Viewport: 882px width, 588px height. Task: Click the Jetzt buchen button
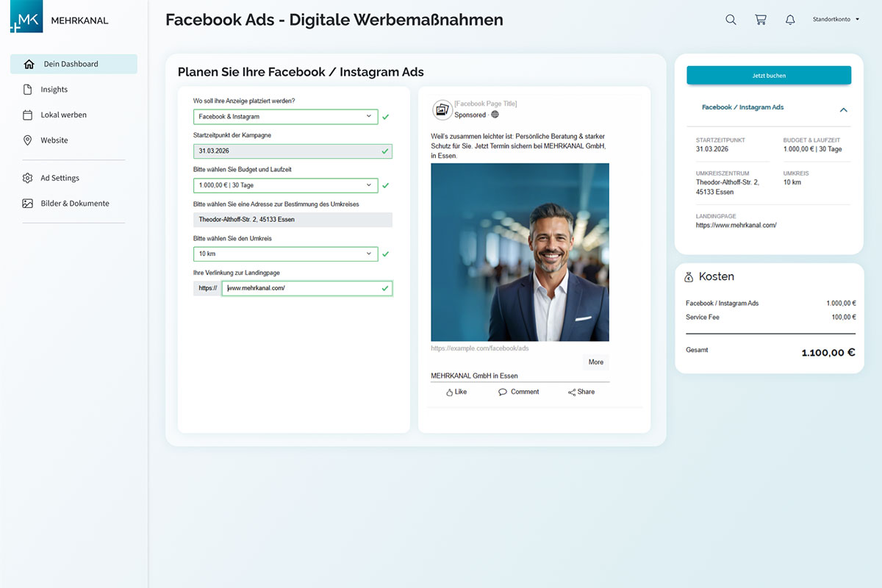coord(769,76)
